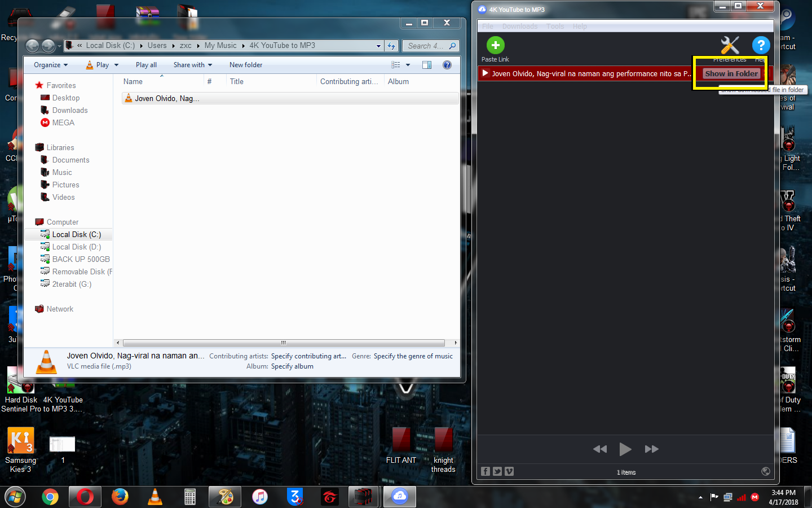
Task: Open MEGA in navigation pane
Action: click(x=63, y=122)
